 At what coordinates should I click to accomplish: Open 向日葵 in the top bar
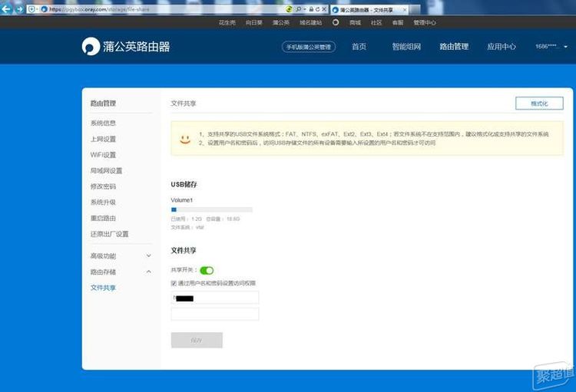point(254,23)
